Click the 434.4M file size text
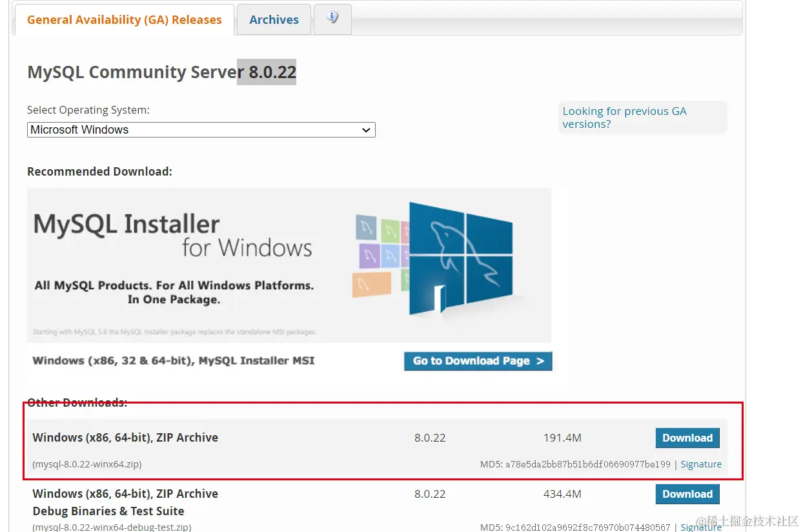This screenshot has height=532, width=803. pyautogui.click(x=562, y=494)
